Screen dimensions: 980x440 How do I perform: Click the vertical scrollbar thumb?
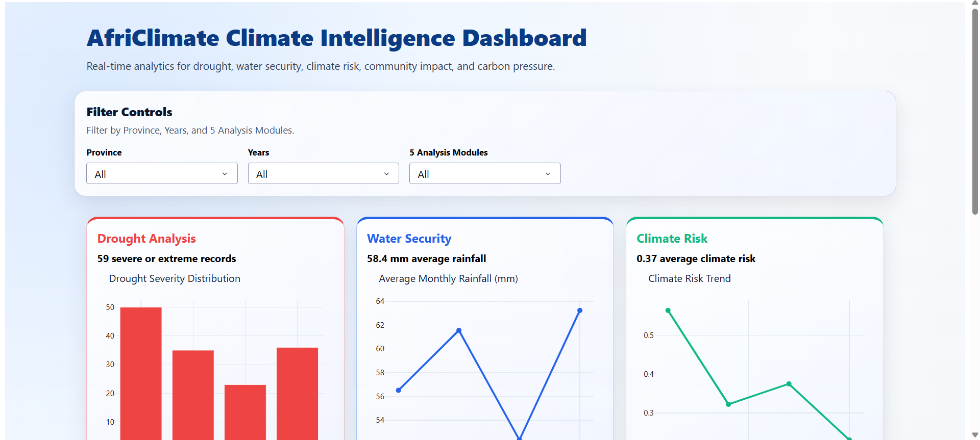975,112
